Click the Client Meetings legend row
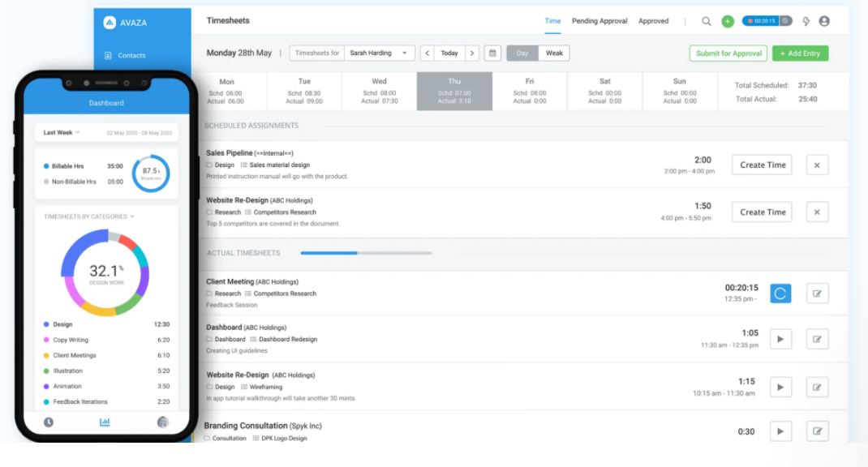The height and width of the screenshot is (467, 868). pos(107,355)
